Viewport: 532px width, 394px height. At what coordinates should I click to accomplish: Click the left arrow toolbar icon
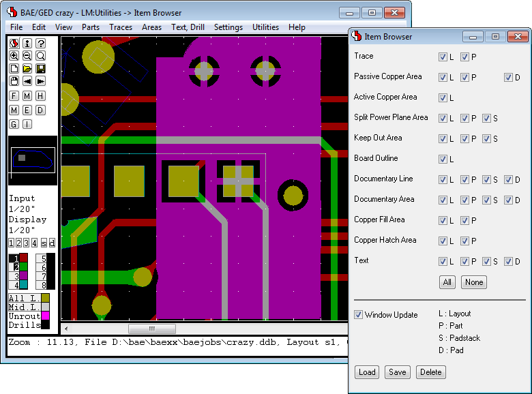[x=27, y=82]
